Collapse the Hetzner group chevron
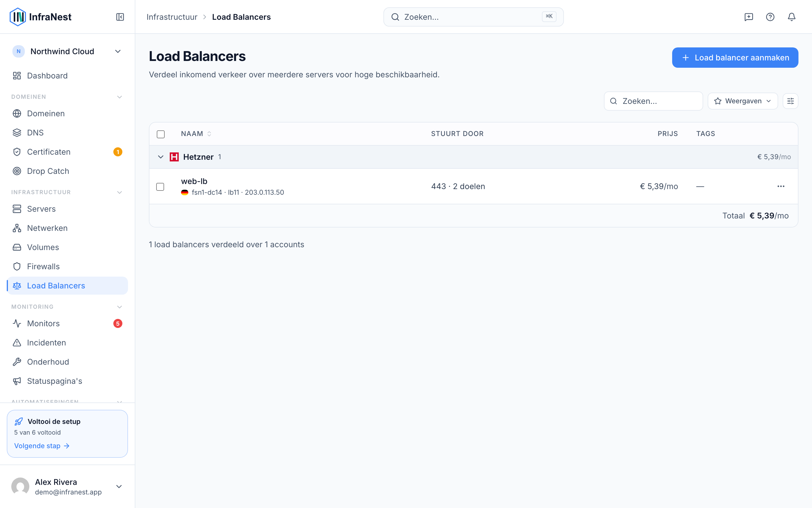The width and height of the screenshot is (812, 508). click(161, 157)
